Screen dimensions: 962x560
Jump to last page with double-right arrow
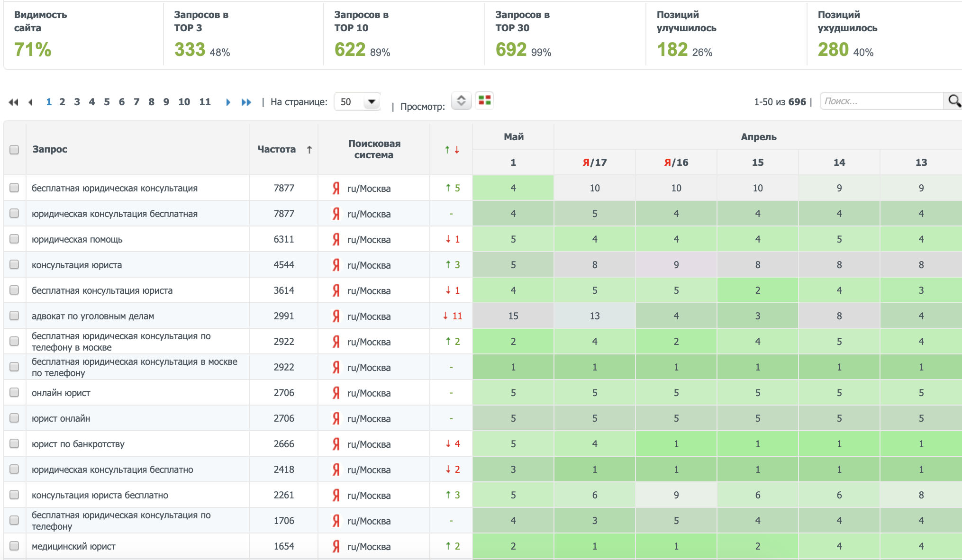(246, 102)
